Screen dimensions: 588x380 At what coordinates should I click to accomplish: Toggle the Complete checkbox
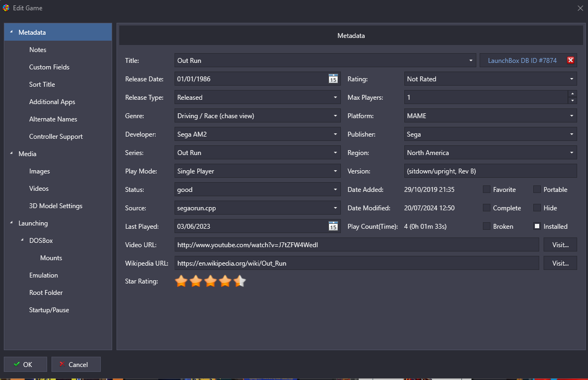point(486,208)
